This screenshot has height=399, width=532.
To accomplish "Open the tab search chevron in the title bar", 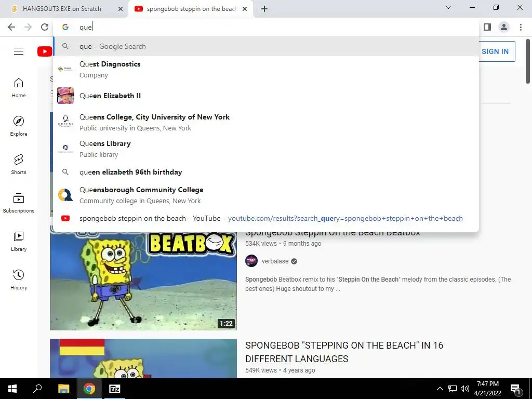I will [x=448, y=7].
